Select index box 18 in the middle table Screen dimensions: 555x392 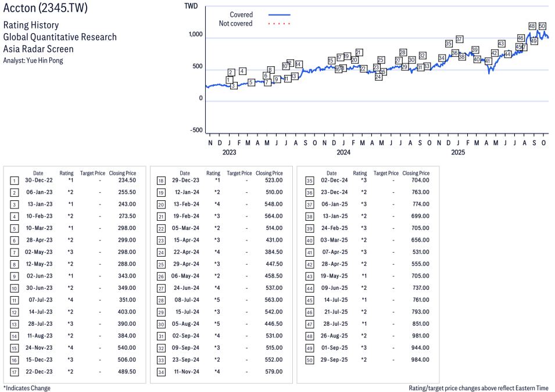tap(161, 181)
